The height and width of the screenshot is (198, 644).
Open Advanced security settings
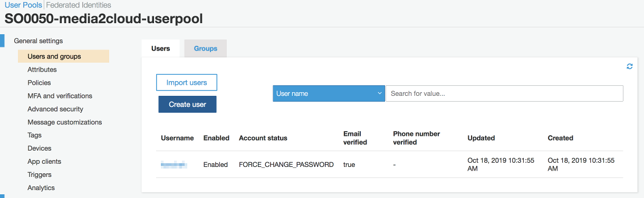pos(55,109)
